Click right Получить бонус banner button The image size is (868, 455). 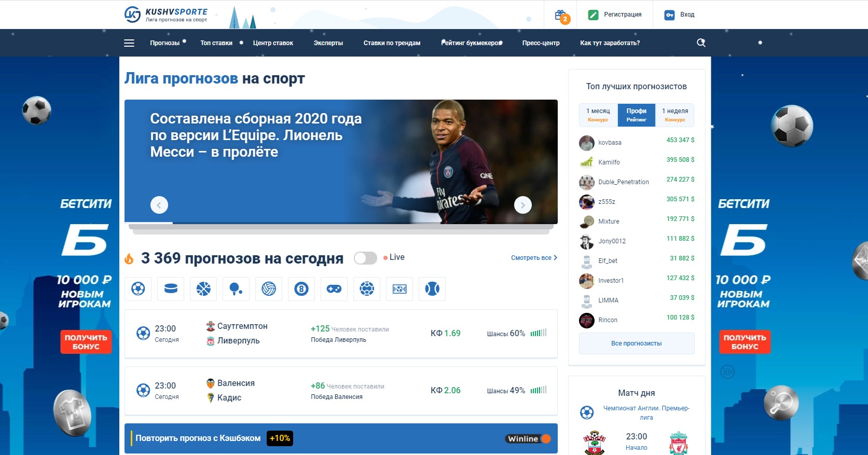coord(745,342)
